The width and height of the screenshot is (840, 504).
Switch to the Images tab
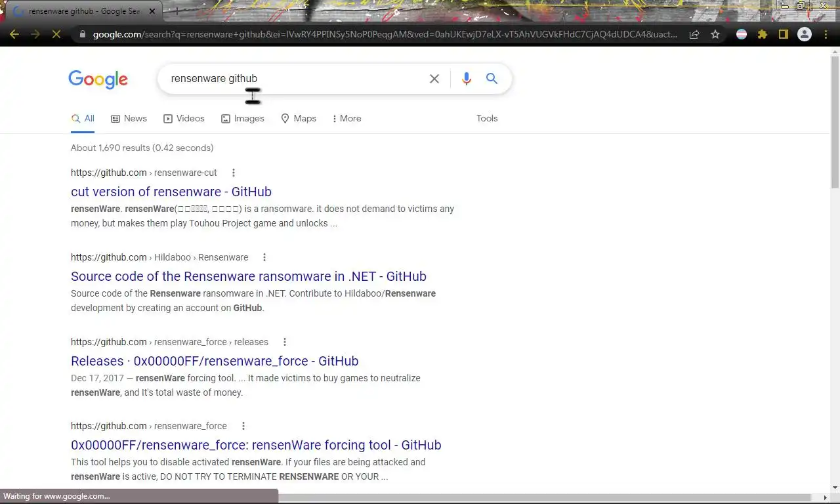pyautogui.click(x=242, y=119)
